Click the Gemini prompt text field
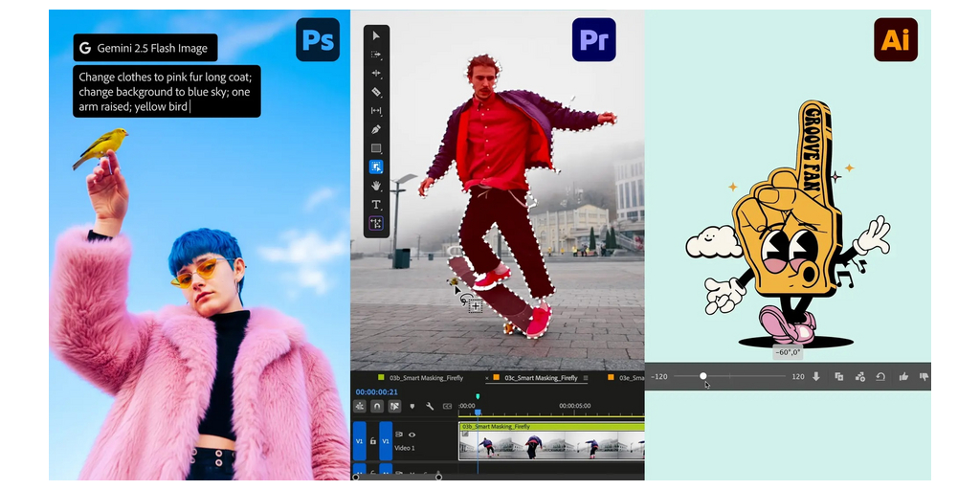980x490 pixels. [167, 92]
